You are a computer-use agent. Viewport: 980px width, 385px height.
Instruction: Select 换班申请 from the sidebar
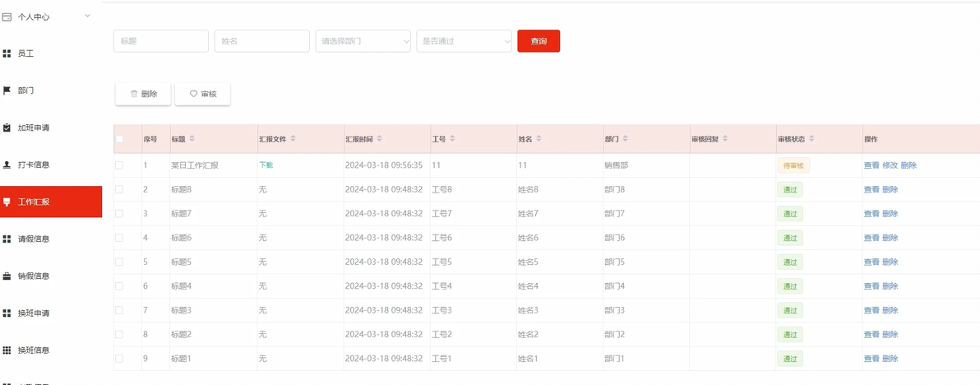(34, 313)
